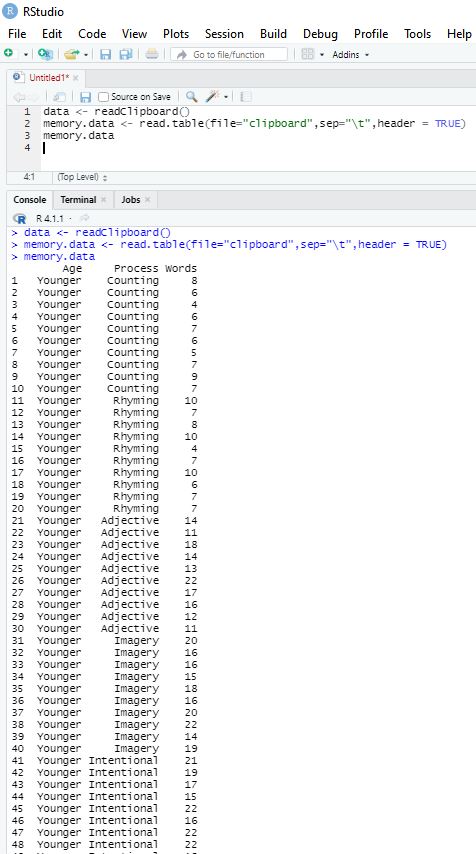
Task: Click the R 4.1.1 version label
Action: coord(50,218)
